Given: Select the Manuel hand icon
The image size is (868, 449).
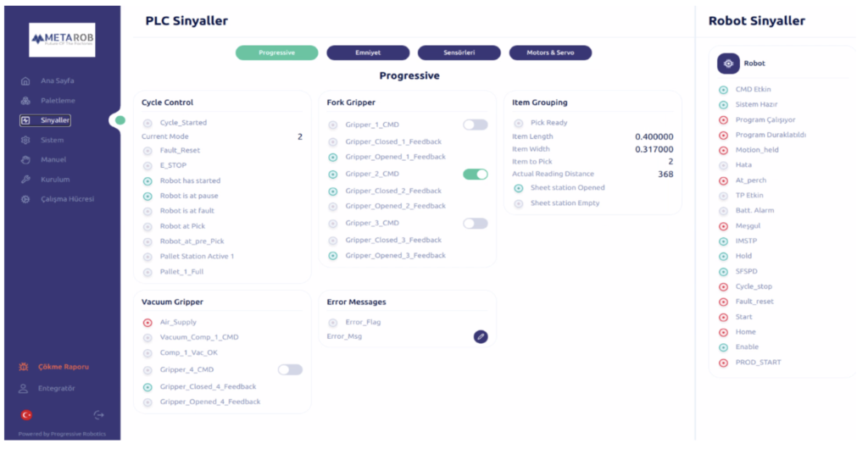Looking at the screenshot, I should (25, 159).
